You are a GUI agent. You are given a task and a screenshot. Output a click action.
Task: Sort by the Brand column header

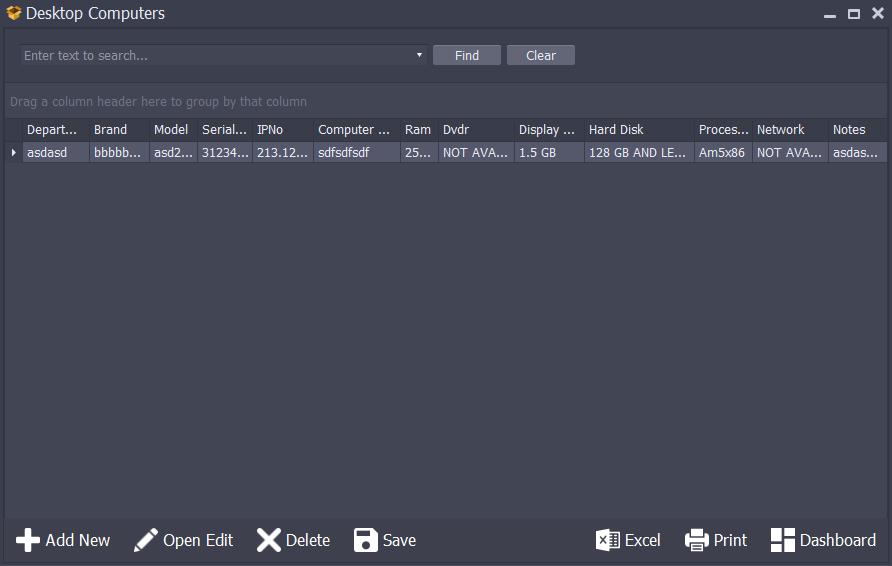click(x=119, y=130)
